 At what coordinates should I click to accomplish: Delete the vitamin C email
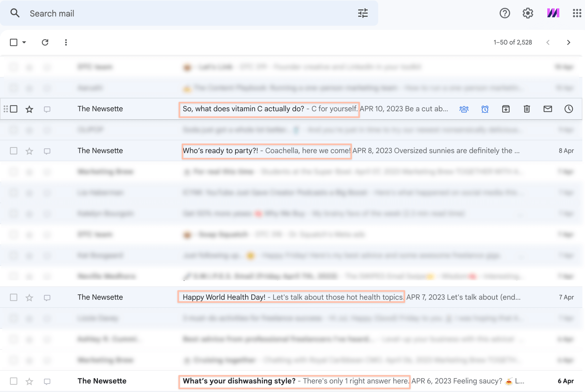(x=527, y=109)
